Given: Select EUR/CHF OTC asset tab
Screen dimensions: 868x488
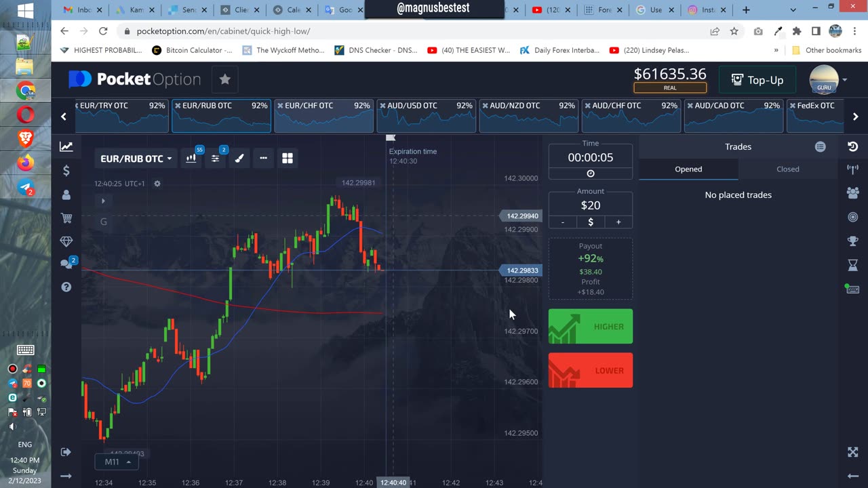Looking at the screenshot, I should point(323,116).
